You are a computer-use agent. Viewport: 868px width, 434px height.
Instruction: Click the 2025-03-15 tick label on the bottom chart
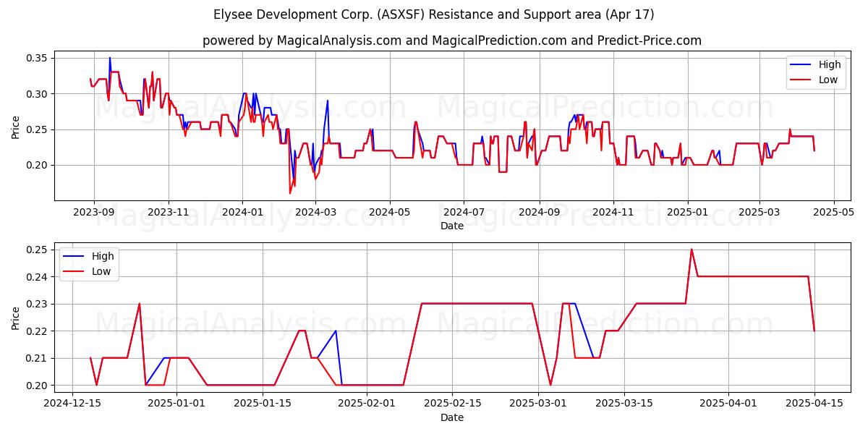(x=624, y=404)
